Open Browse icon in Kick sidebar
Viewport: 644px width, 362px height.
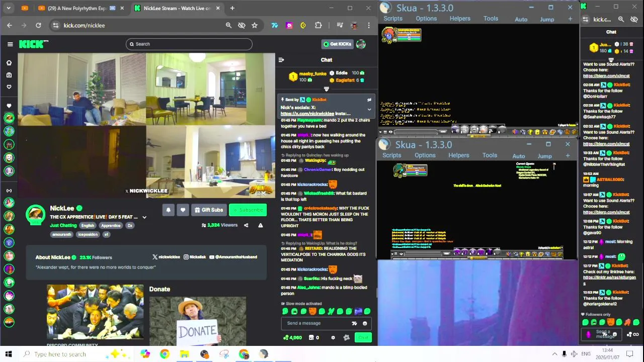coord(9,75)
